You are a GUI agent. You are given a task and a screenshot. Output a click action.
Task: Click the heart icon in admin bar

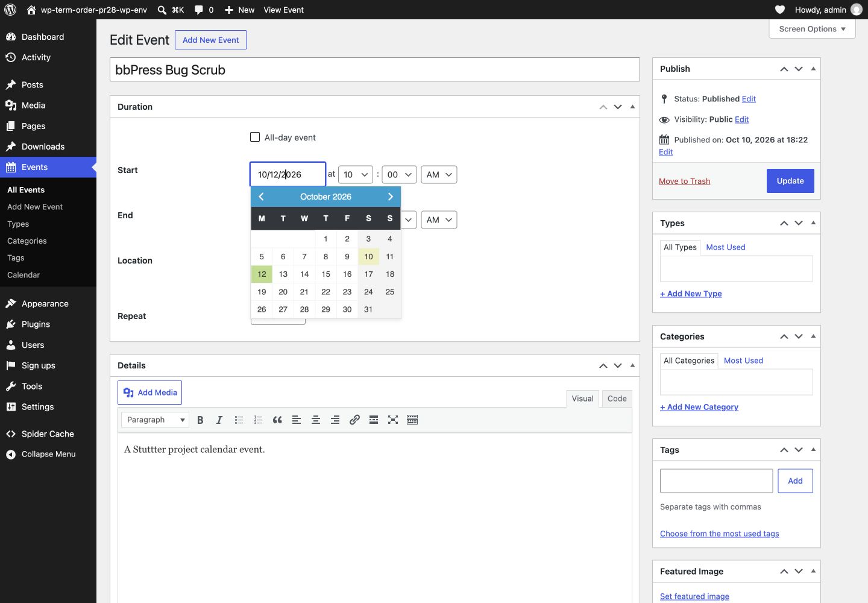(779, 10)
